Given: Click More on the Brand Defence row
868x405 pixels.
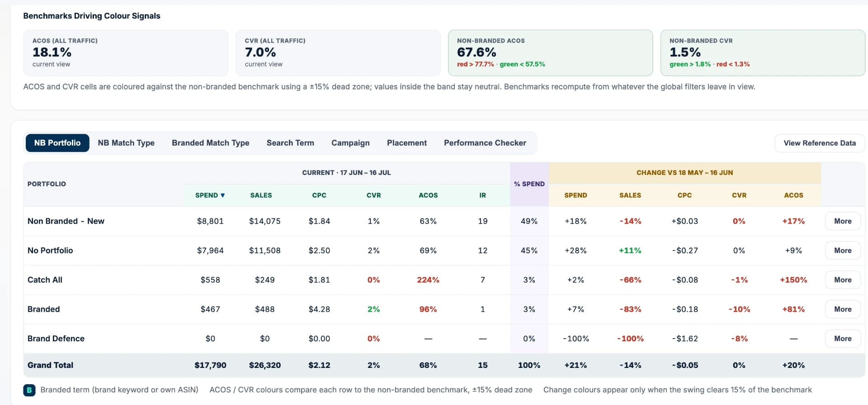Looking at the screenshot, I should pos(843,339).
